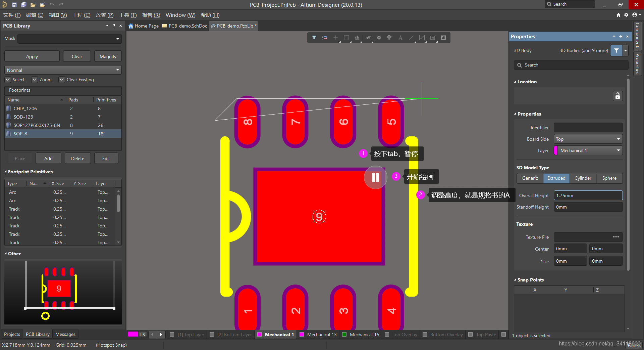Screen dimensions: 644x350
Task: Switch to the PCB_demo.SchDoc tab
Action: point(184,26)
